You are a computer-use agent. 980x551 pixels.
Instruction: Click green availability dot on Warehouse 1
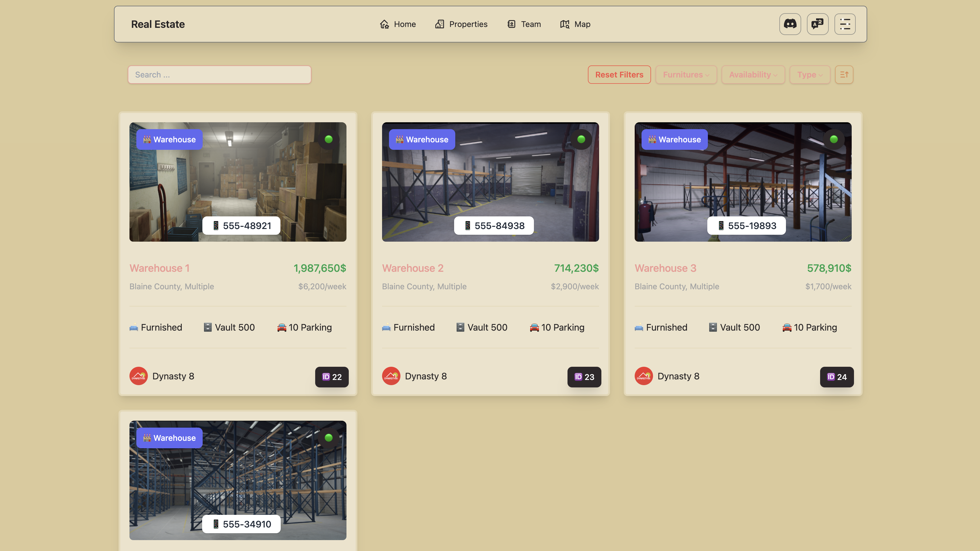(329, 139)
